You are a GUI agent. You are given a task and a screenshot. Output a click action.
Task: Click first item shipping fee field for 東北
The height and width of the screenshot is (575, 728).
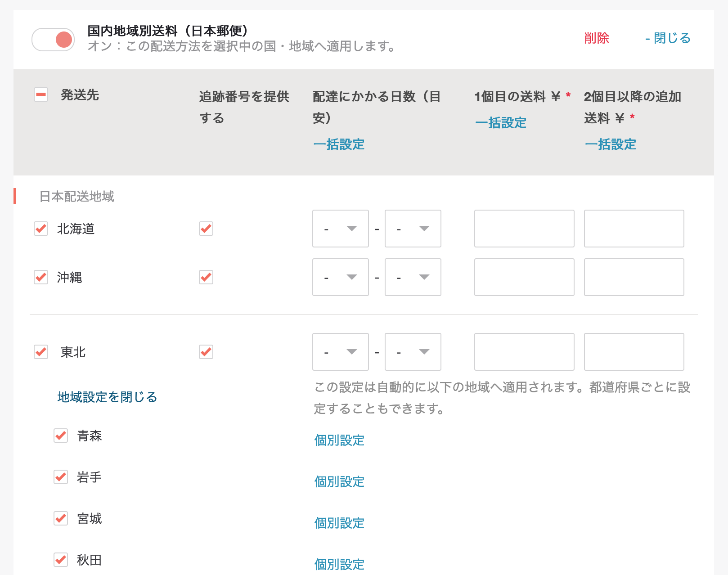coord(524,352)
